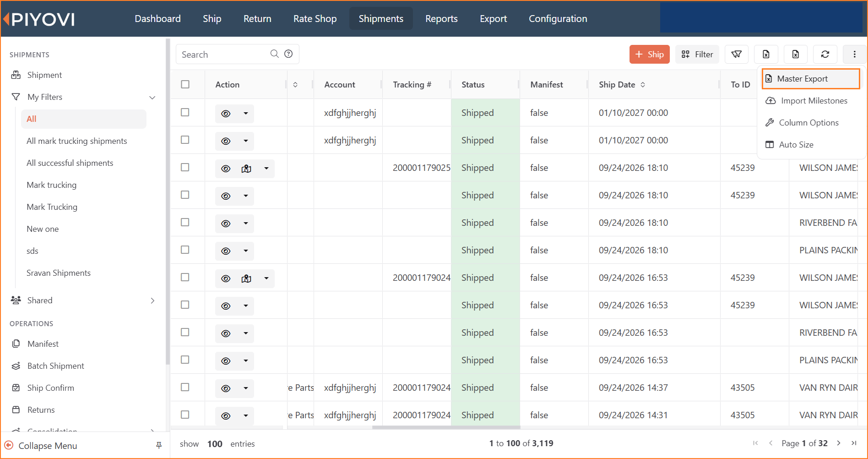
Task: Open Shipment in sidebar
Action: click(44, 75)
